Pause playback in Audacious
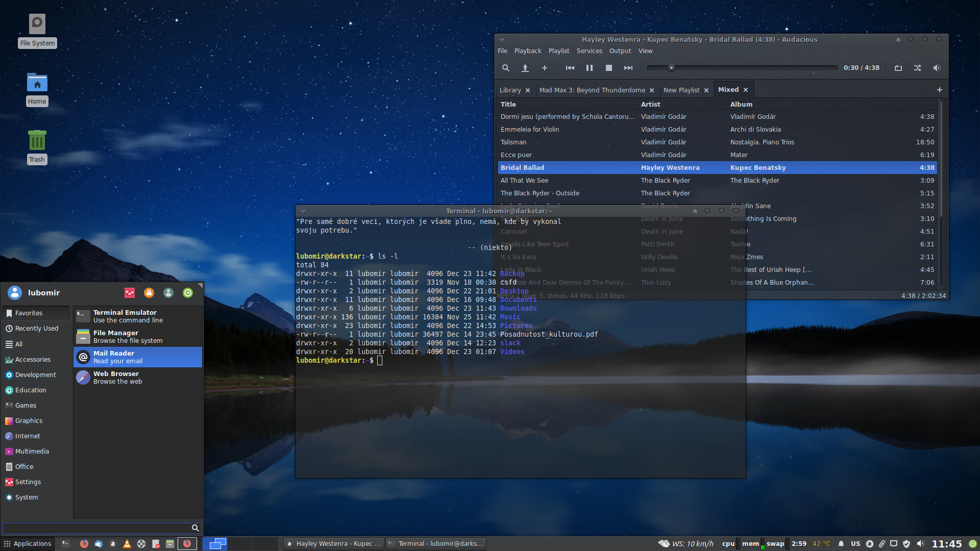Viewport: 980px width, 551px height. coord(590,68)
